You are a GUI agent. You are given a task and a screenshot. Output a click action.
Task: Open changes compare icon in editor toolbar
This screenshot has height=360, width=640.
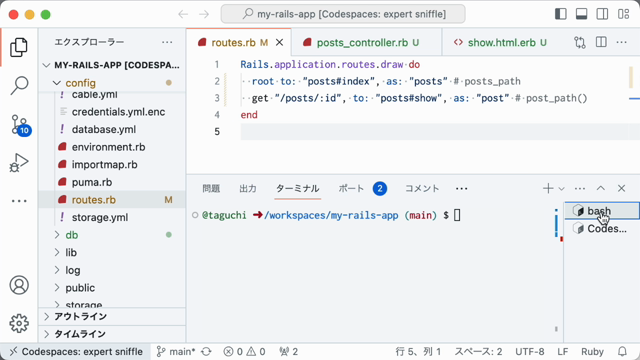580,42
